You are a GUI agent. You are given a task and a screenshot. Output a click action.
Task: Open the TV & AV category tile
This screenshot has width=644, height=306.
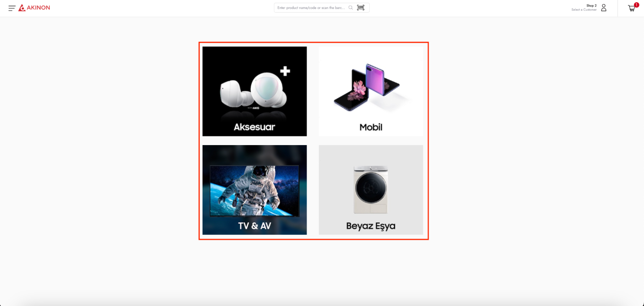click(255, 190)
